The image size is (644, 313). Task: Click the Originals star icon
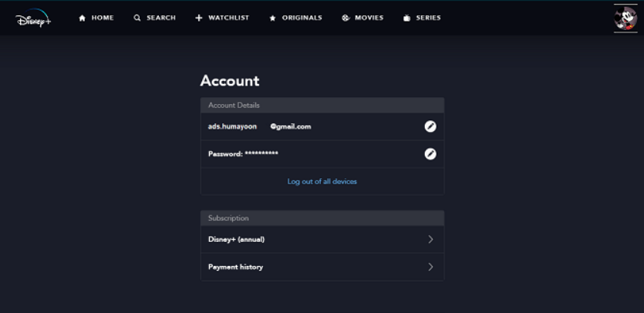tap(272, 18)
